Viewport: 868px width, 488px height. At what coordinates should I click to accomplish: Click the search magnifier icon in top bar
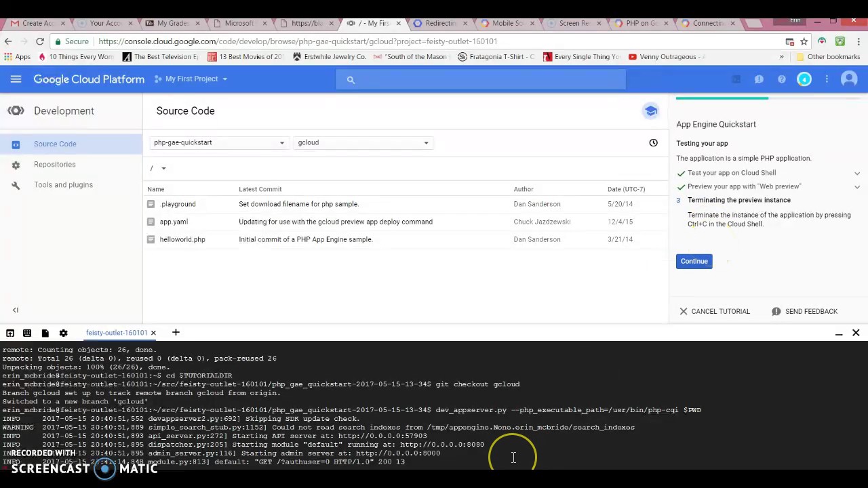351,80
